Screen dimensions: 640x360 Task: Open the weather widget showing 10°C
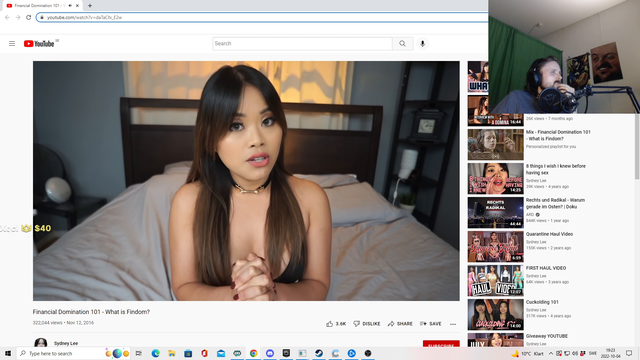coord(528,353)
